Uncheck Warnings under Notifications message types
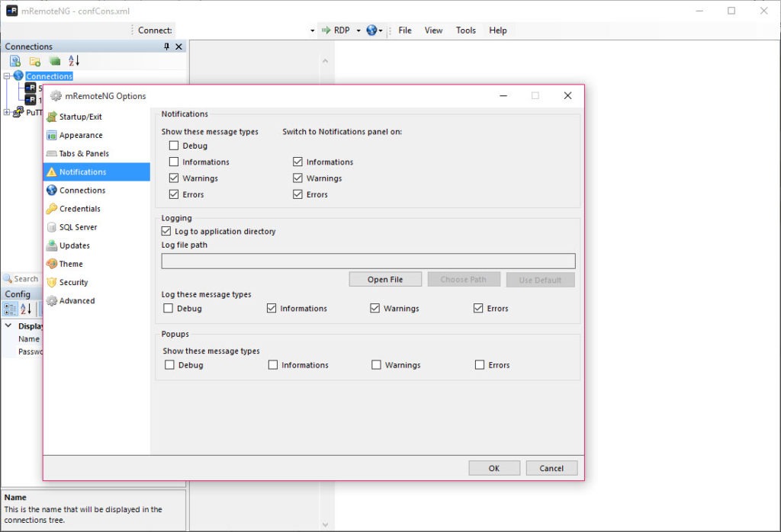Screen dimensions: 781x532 tap(174, 178)
